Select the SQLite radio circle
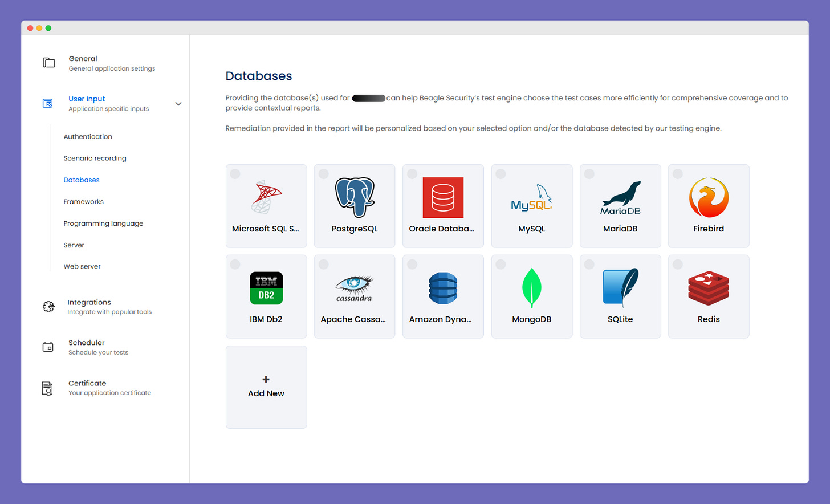830x504 pixels. 589,265
